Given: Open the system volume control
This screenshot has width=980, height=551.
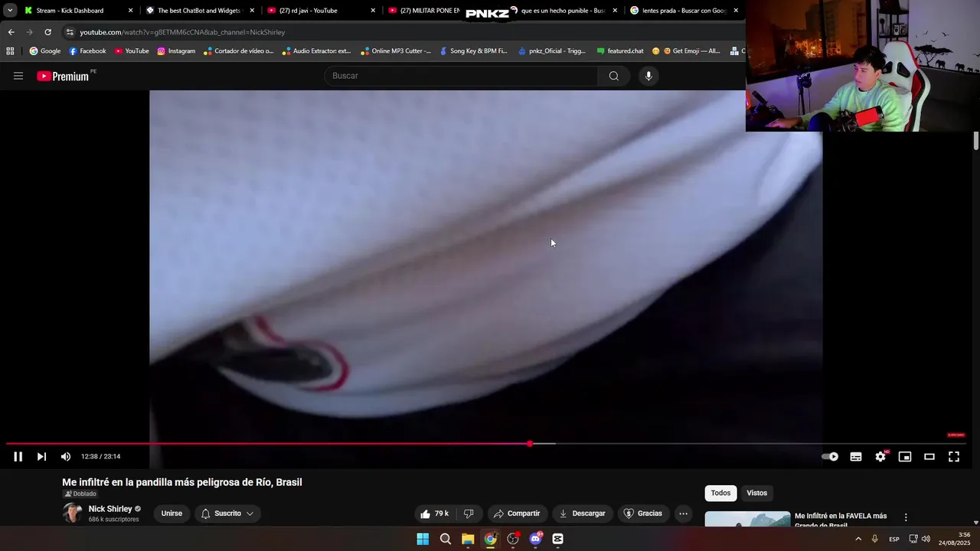Looking at the screenshot, I should pos(926,539).
